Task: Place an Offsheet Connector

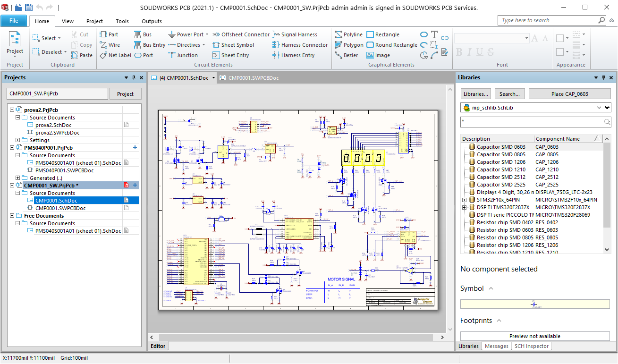Action: 241,34
